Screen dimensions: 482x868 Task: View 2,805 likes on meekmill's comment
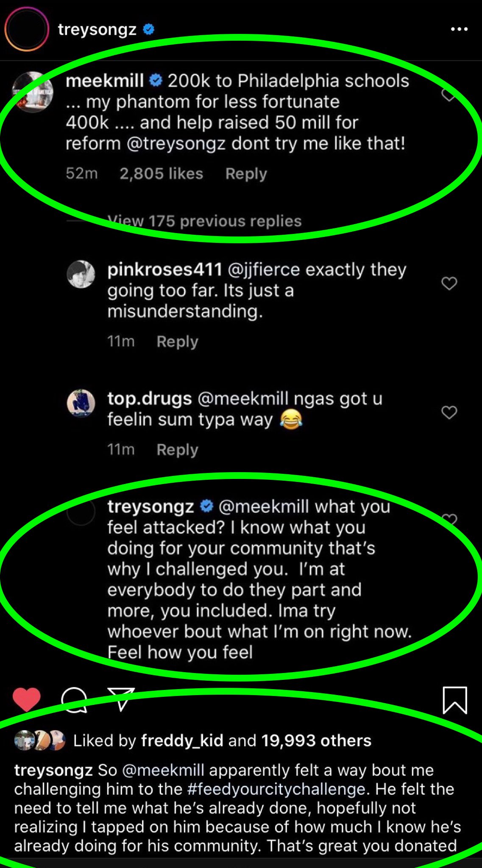[161, 174]
